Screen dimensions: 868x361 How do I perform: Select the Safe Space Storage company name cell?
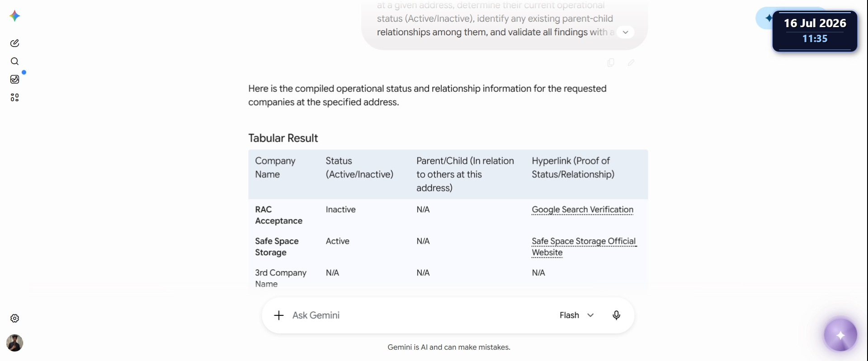277,247
